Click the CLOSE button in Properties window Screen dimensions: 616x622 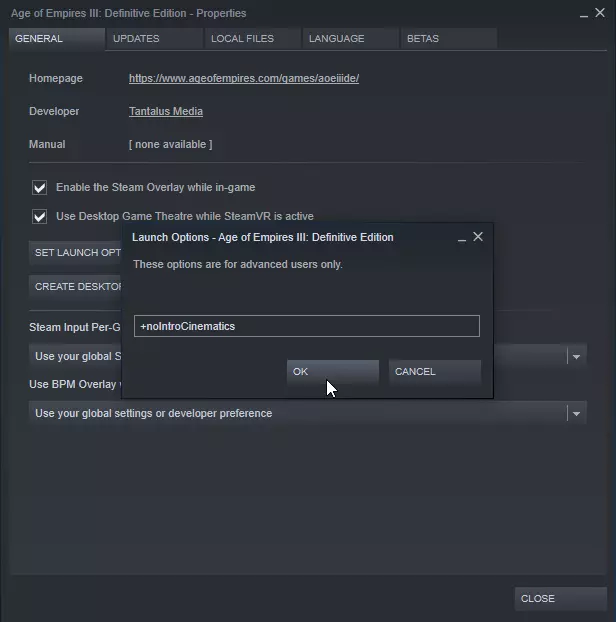coord(560,598)
